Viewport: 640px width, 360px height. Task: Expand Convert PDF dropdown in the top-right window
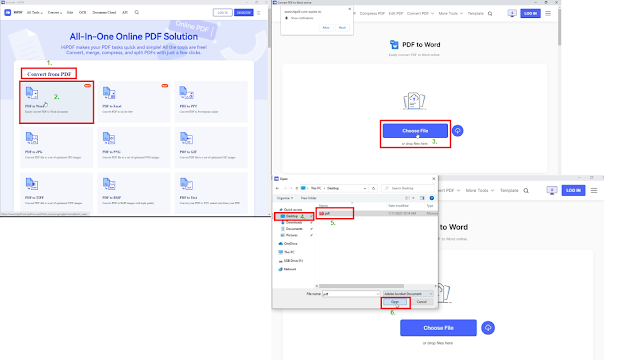(x=420, y=13)
